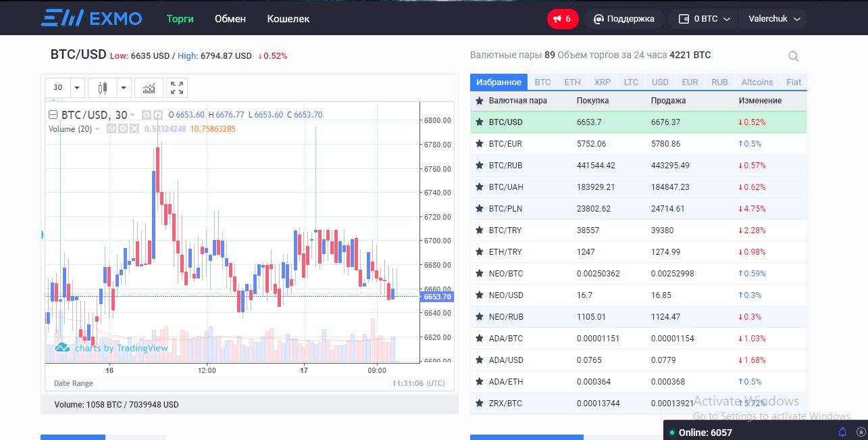Image resolution: width=868 pixels, height=440 pixels.
Task: Select the ZRX/BTC pair row
Action: tap(638, 404)
